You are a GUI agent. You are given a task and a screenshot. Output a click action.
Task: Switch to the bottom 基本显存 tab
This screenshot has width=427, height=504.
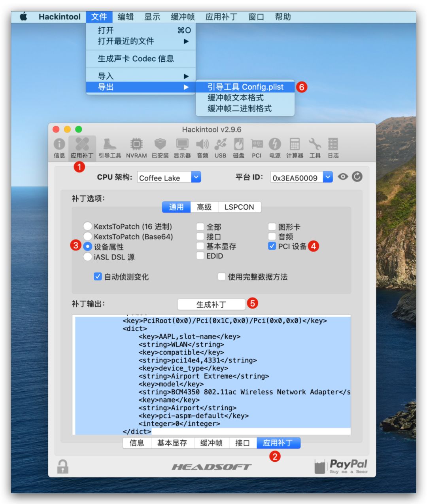[172, 443]
